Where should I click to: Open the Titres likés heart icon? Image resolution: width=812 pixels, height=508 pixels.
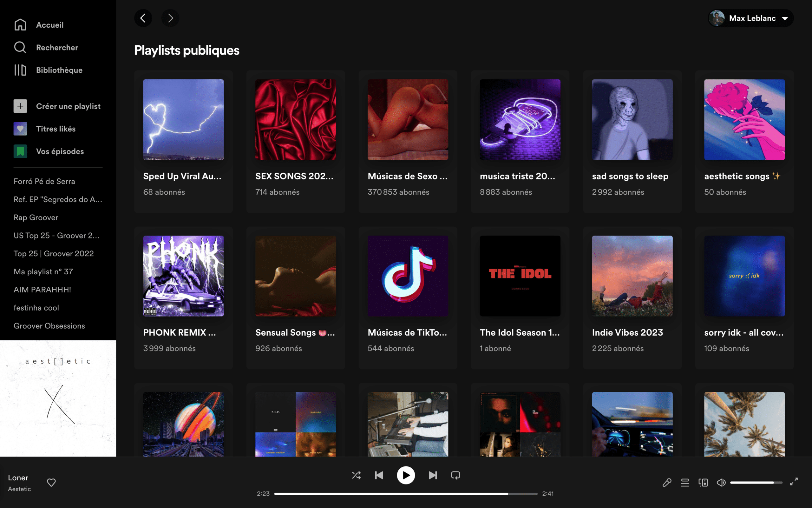[20, 129]
